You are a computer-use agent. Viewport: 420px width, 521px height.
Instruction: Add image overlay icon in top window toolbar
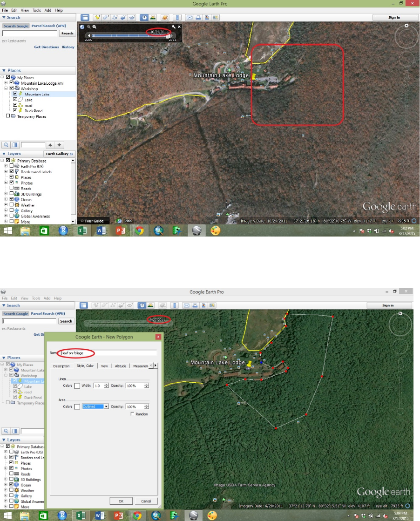[x=123, y=18]
